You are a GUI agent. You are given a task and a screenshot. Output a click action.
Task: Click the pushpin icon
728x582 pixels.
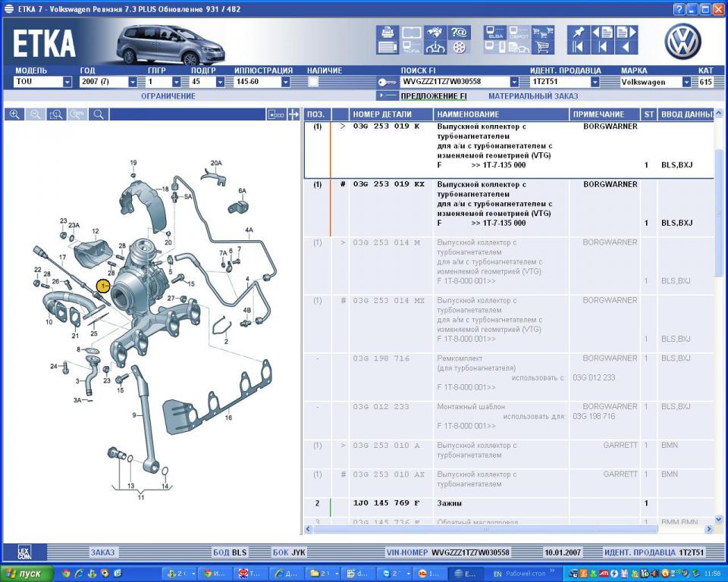click(x=578, y=33)
